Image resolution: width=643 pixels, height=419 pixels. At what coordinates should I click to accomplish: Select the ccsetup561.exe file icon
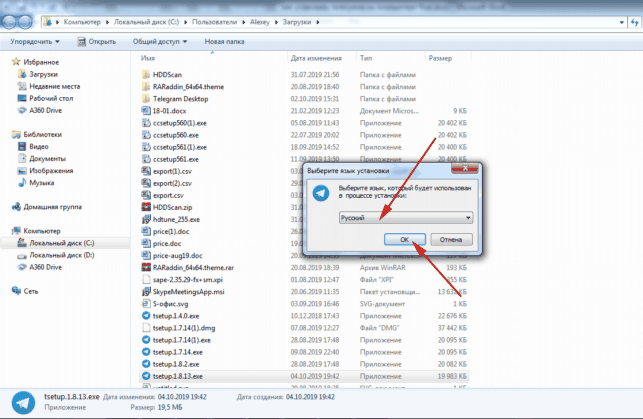point(146,159)
